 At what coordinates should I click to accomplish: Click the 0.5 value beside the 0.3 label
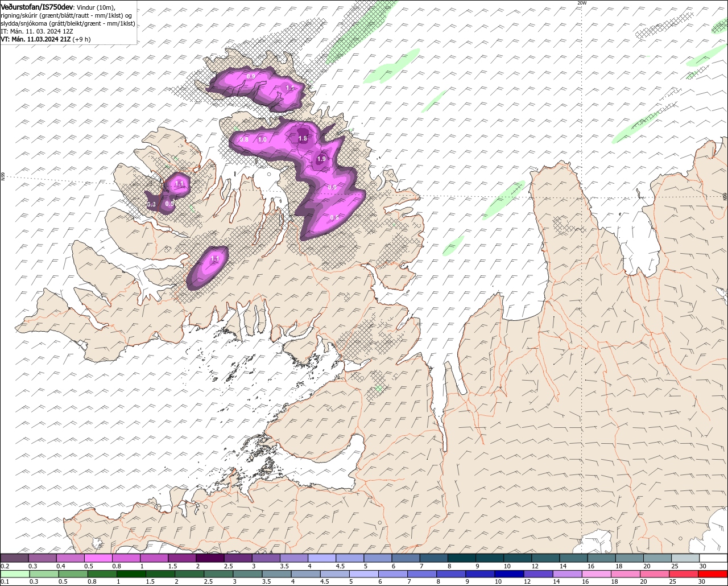click(169, 204)
